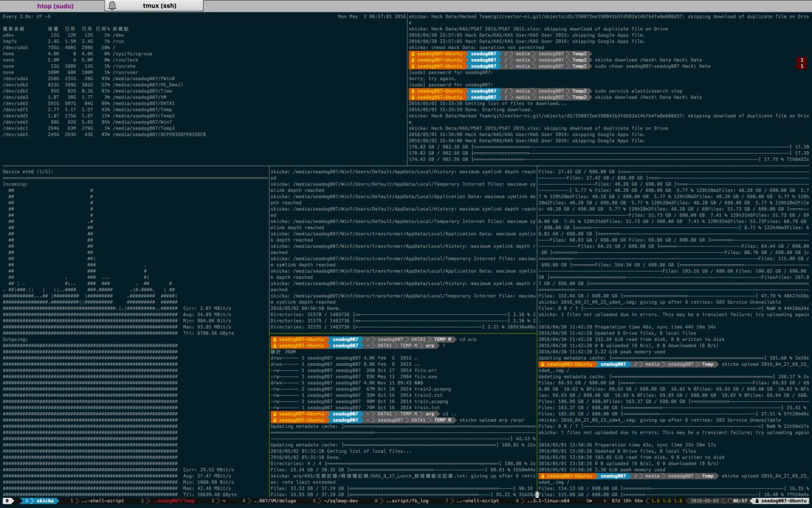Switch to window 5 ~/sqlmap-dev
812x508 pixels.
[x=337, y=501]
